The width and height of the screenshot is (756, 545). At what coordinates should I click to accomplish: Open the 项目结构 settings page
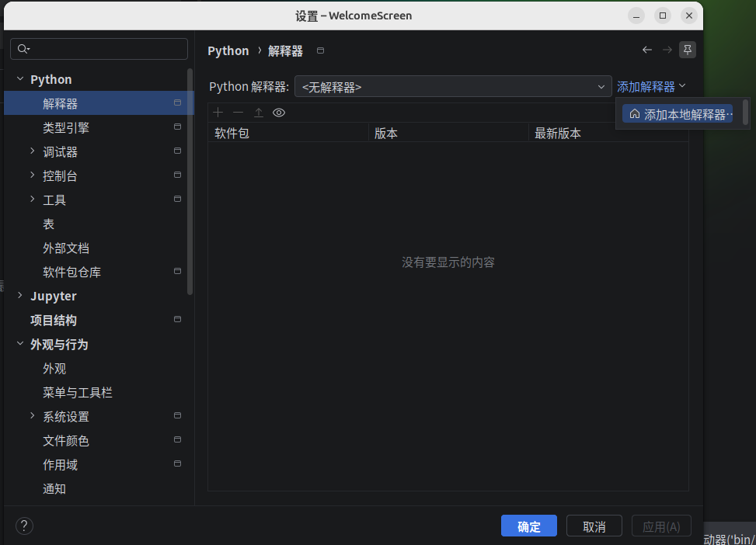click(99, 320)
